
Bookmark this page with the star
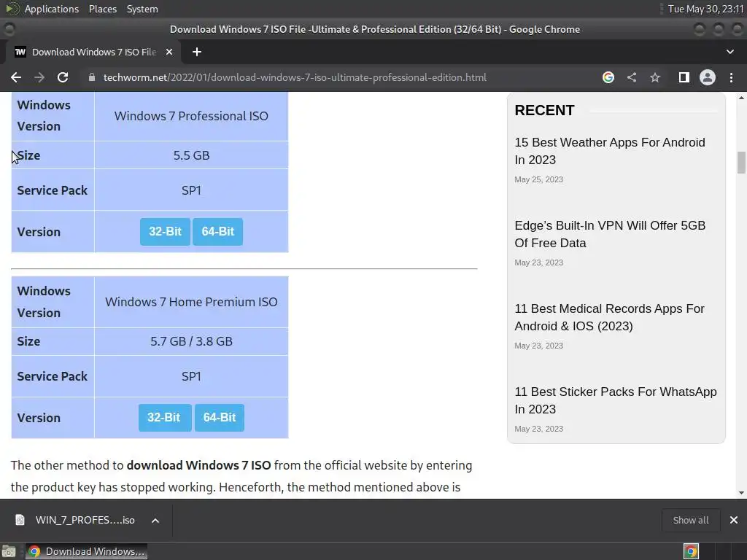point(655,77)
